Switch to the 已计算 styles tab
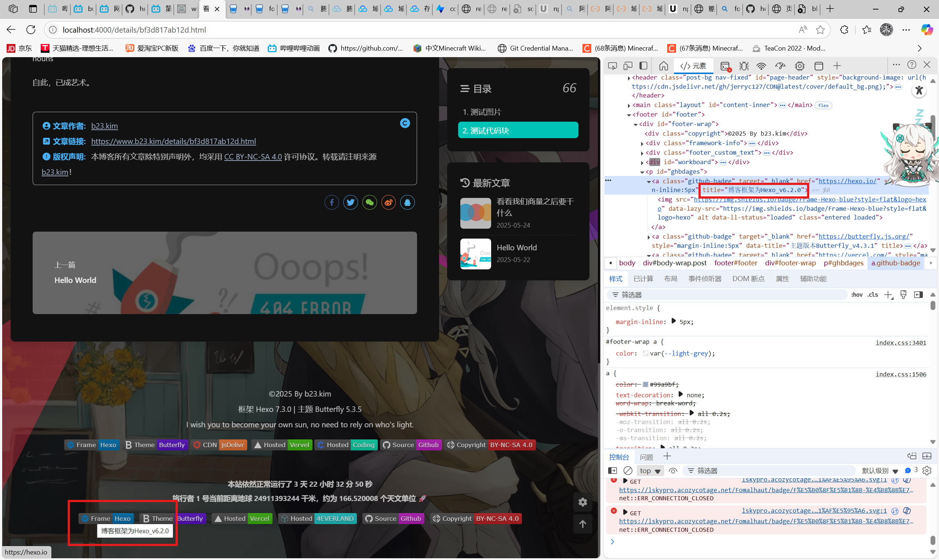939x560 pixels. point(643,279)
